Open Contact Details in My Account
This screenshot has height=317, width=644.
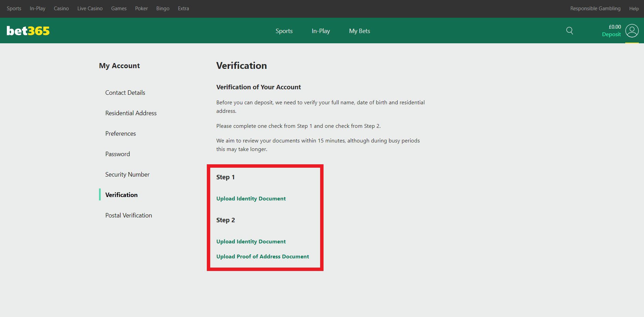coord(125,93)
